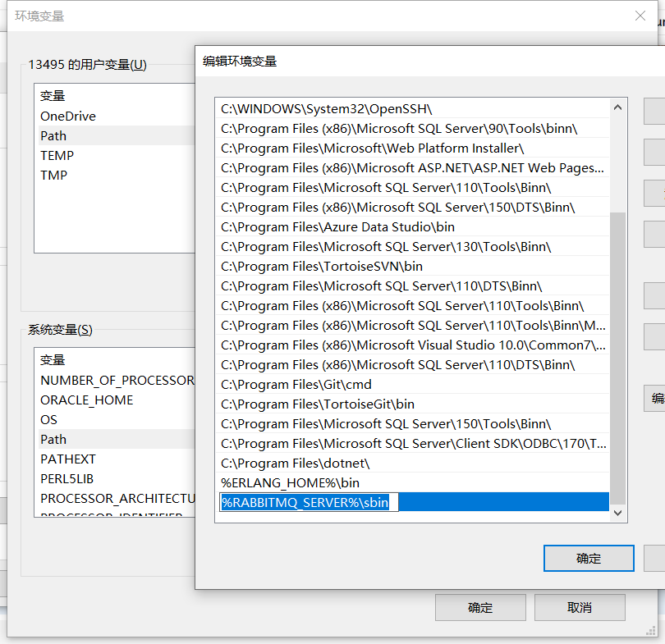Click 变量 column header in user variables
The height and width of the screenshot is (644, 665).
(53, 96)
